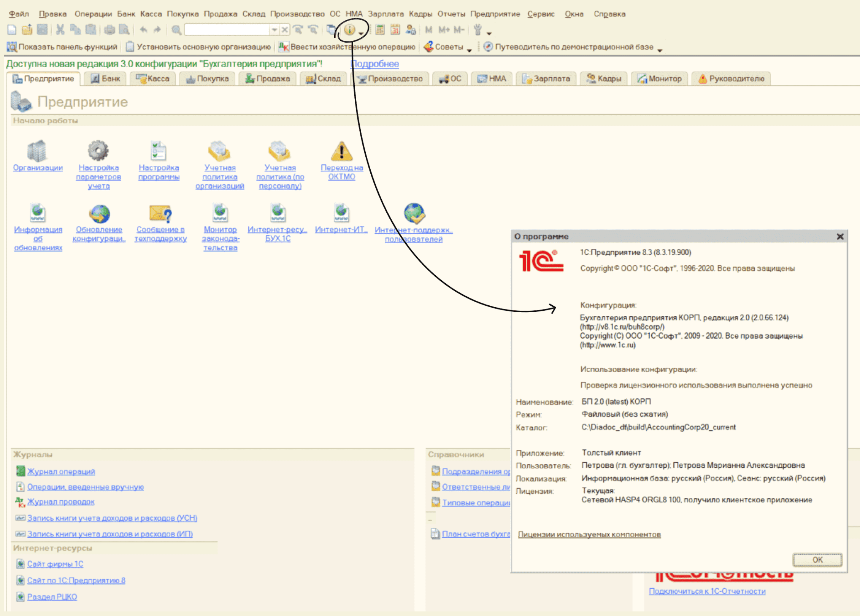The image size is (860, 616).
Task: Open the Отчеты menu
Action: click(451, 14)
